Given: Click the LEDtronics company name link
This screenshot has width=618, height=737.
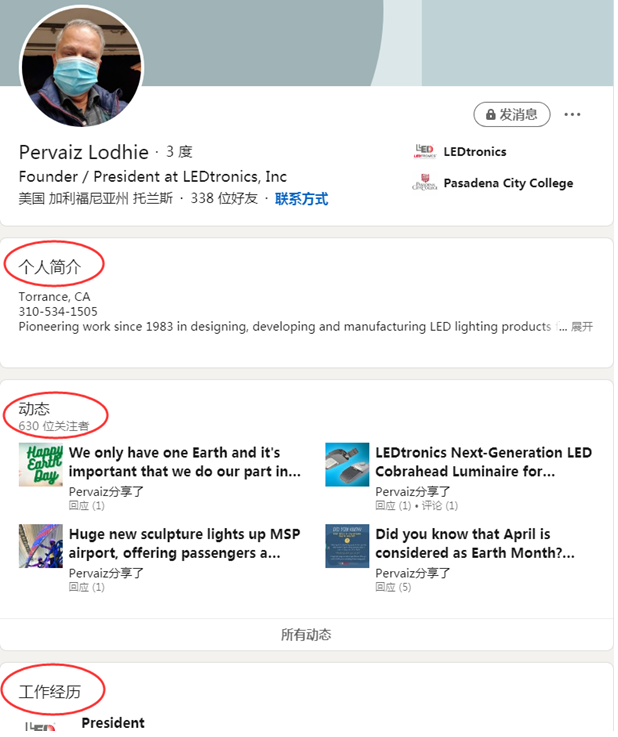Looking at the screenshot, I should coord(475,152).
